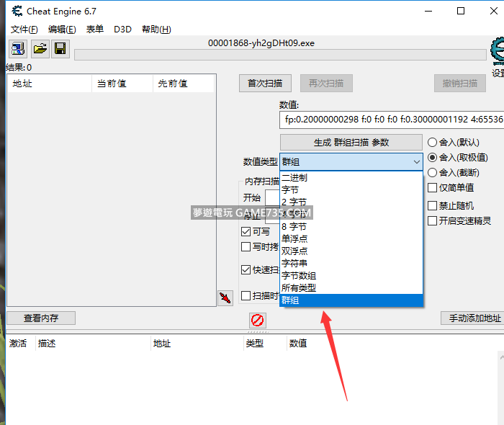
Task: Select 舍入(取极值) radio button
Action: (432, 158)
